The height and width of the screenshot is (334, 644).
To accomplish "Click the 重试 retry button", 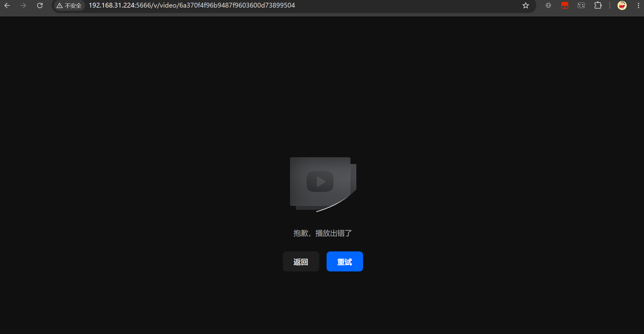I will coord(345,261).
